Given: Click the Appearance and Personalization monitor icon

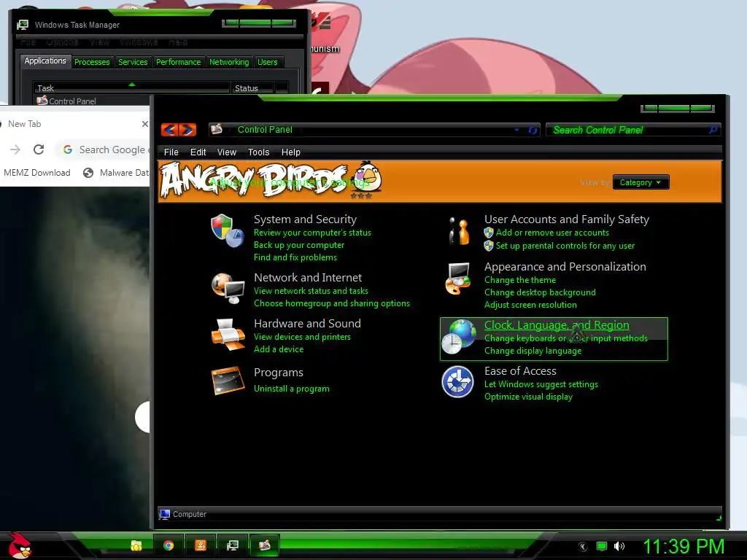Looking at the screenshot, I should coord(458,279).
